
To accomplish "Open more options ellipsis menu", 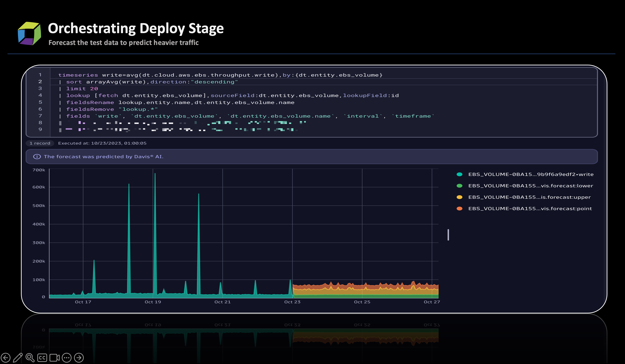I will pyautogui.click(x=66, y=358).
